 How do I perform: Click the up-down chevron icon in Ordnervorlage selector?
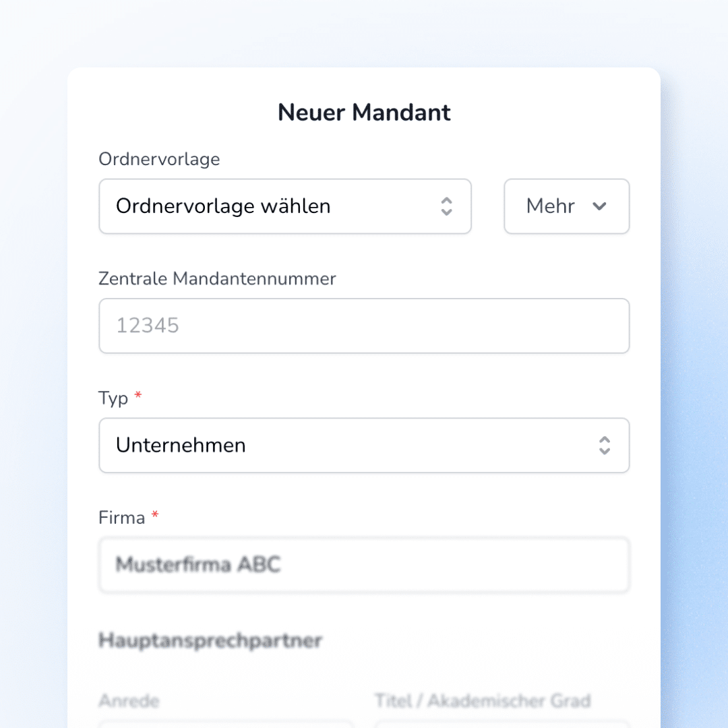click(446, 206)
